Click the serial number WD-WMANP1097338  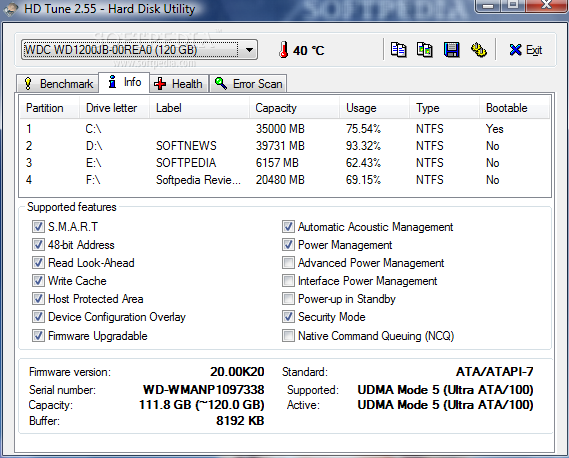[204, 389]
